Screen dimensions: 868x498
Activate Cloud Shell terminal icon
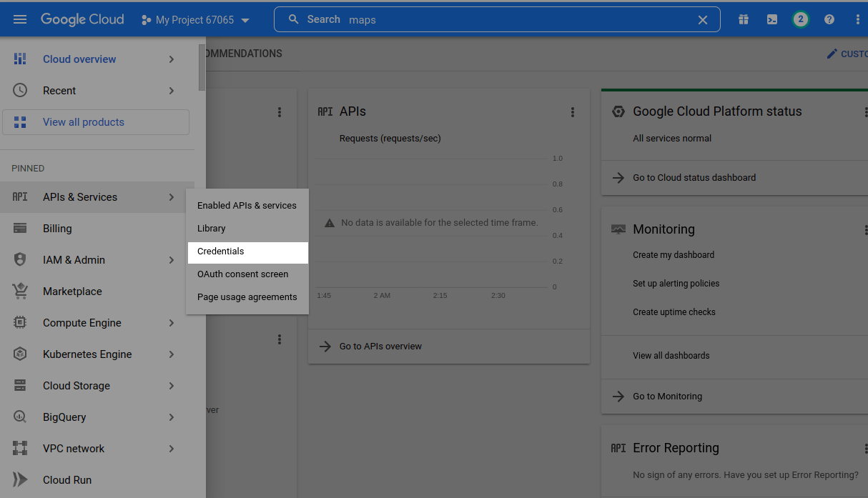click(x=772, y=19)
